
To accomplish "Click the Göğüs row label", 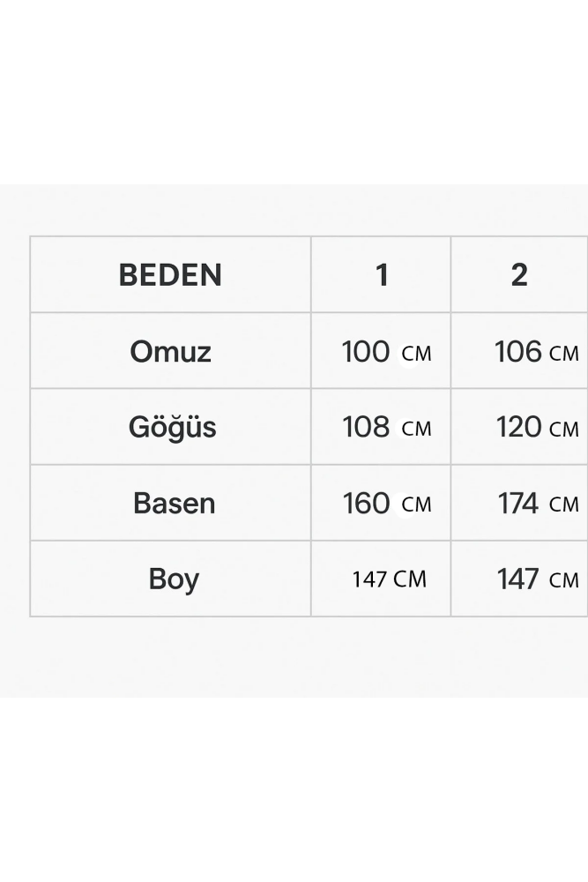I will pyautogui.click(x=172, y=428).
